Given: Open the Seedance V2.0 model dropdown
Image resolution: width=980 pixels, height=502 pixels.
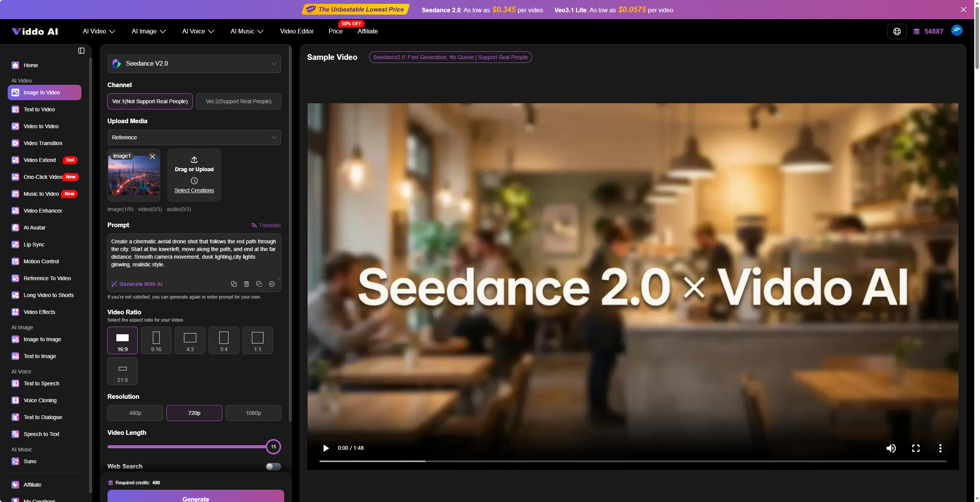Looking at the screenshot, I should pos(194,64).
